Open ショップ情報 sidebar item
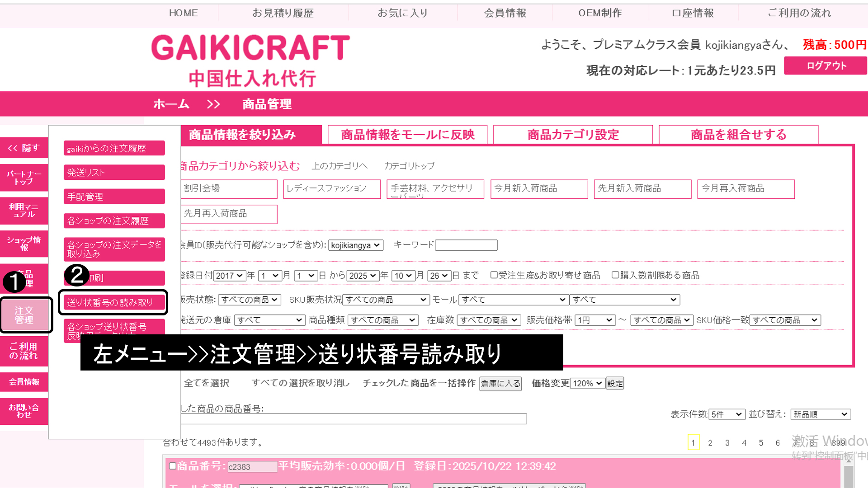 [24, 244]
